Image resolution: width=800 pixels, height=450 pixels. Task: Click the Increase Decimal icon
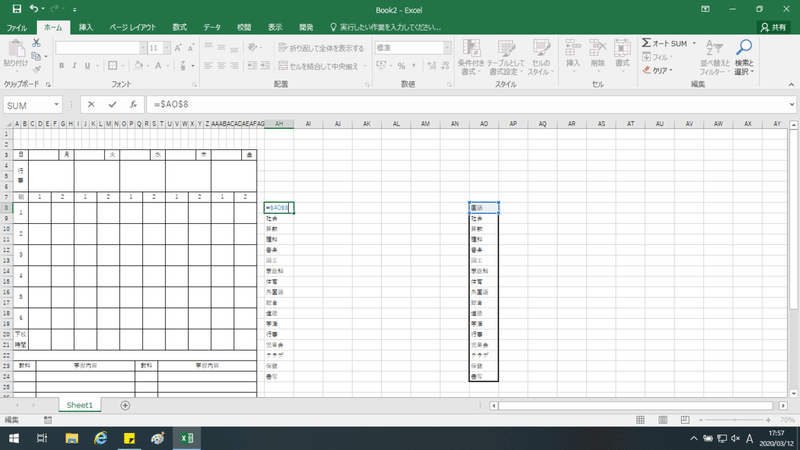click(x=432, y=65)
